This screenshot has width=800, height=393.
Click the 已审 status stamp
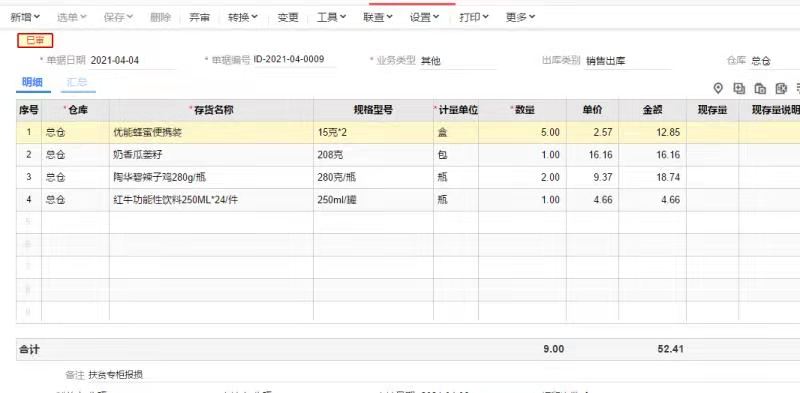pyautogui.click(x=35, y=41)
